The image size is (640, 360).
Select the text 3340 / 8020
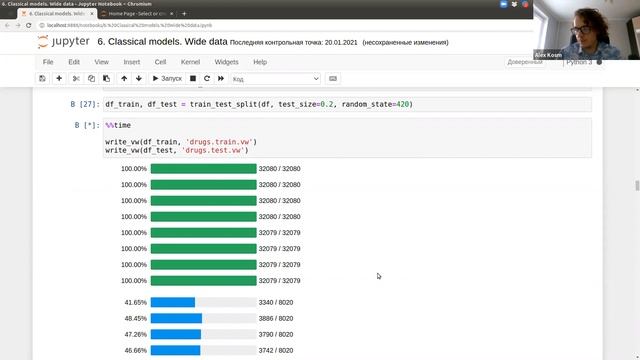[x=276, y=302]
